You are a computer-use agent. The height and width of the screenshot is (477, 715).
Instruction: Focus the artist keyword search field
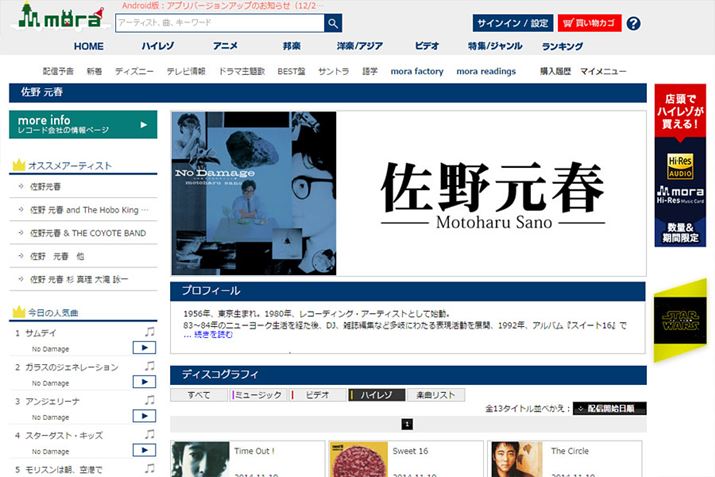coord(220,23)
